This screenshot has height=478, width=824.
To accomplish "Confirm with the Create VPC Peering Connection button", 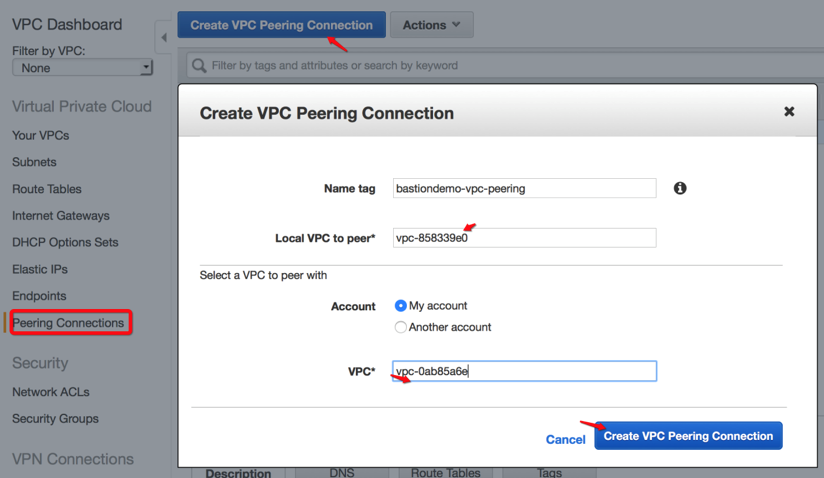I will (688, 436).
